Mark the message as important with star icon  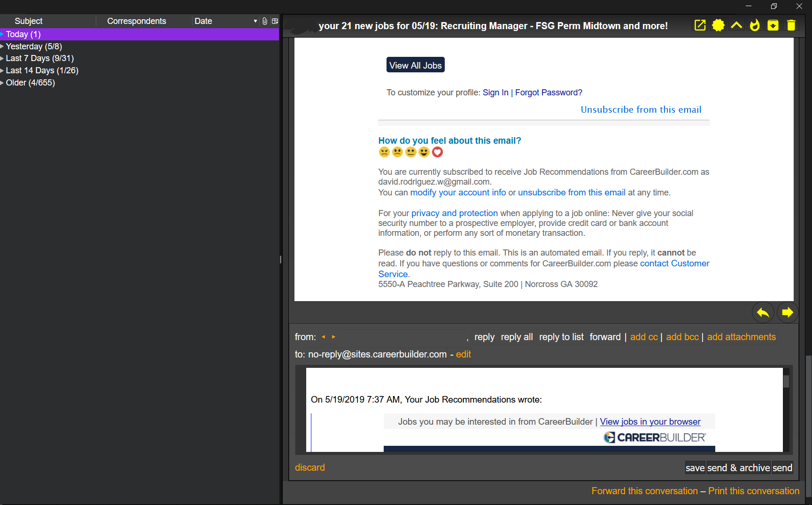click(x=718, y=25)
